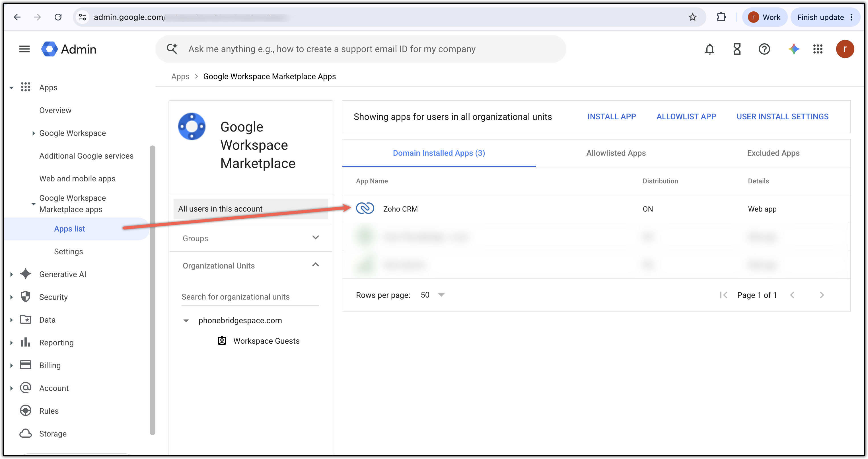Open the site information icon in address bar
Screen dimensions: 868x459
(83, 17)
